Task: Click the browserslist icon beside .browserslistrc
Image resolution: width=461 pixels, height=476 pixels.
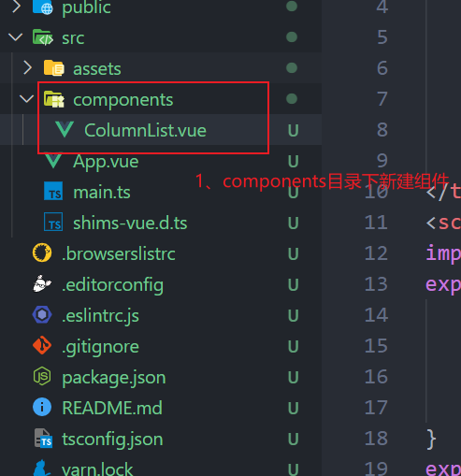Action: (x=42, y=252)
